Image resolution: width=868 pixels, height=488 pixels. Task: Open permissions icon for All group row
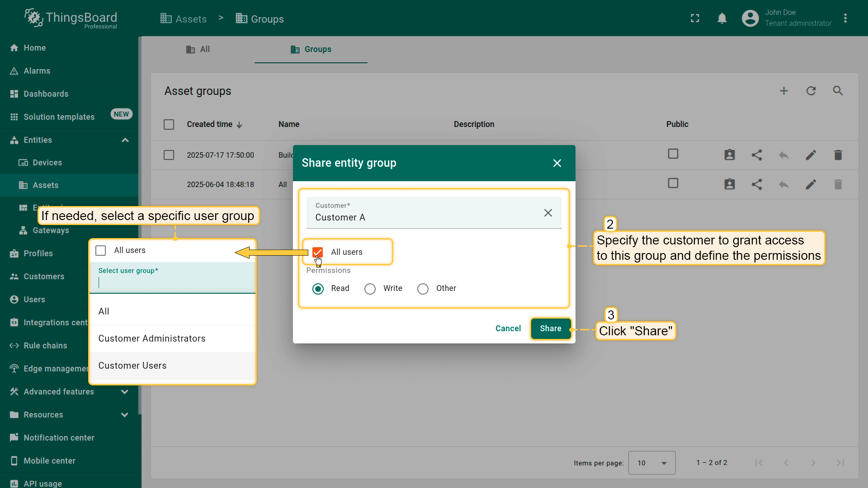pos(729,184)
